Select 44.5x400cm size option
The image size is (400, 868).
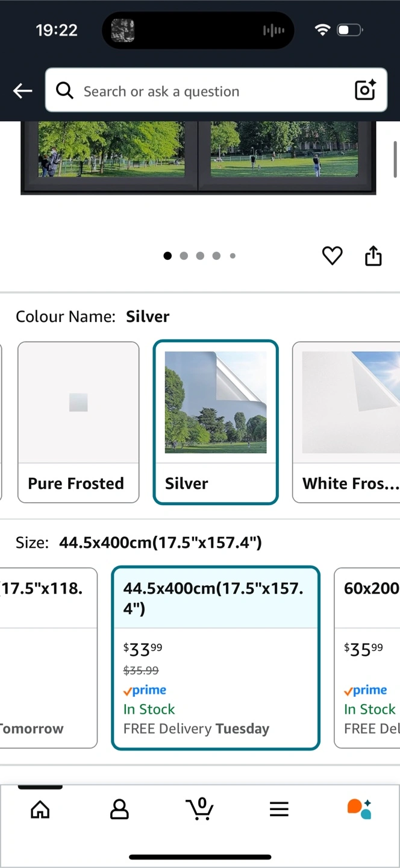pos(216,658)
